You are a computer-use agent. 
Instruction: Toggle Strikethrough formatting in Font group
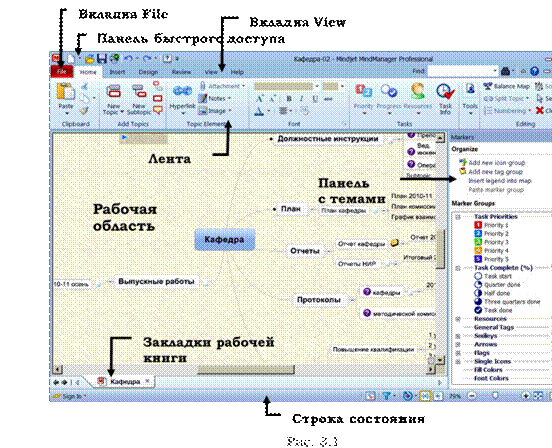[x=328, y=99]
